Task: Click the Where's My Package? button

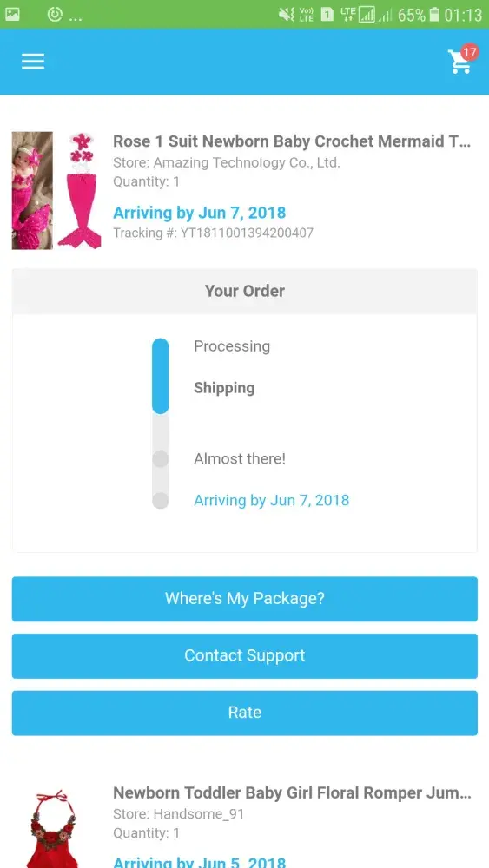Action: [245, 598]
